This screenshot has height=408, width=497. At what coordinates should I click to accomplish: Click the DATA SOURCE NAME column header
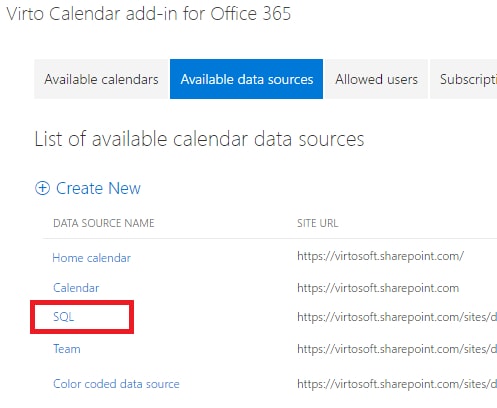pyautogui.click(x=104, y=223)
